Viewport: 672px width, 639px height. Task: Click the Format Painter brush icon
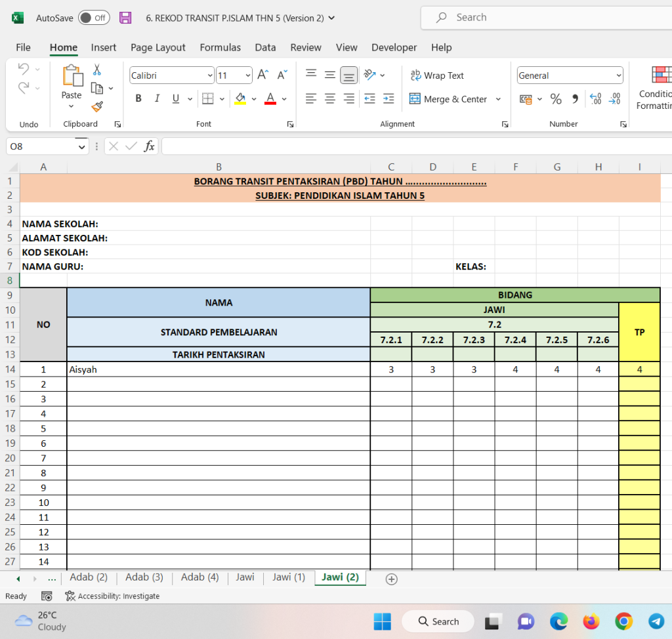[97, 106]
